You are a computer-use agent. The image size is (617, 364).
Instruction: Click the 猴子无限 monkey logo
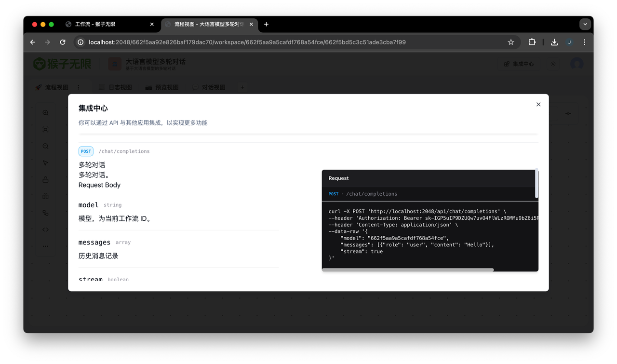click(62, 64)
